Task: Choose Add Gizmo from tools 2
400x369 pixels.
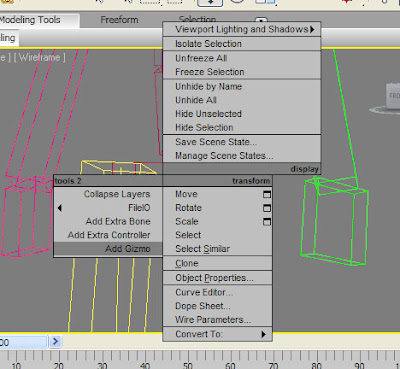Action: 108,249
